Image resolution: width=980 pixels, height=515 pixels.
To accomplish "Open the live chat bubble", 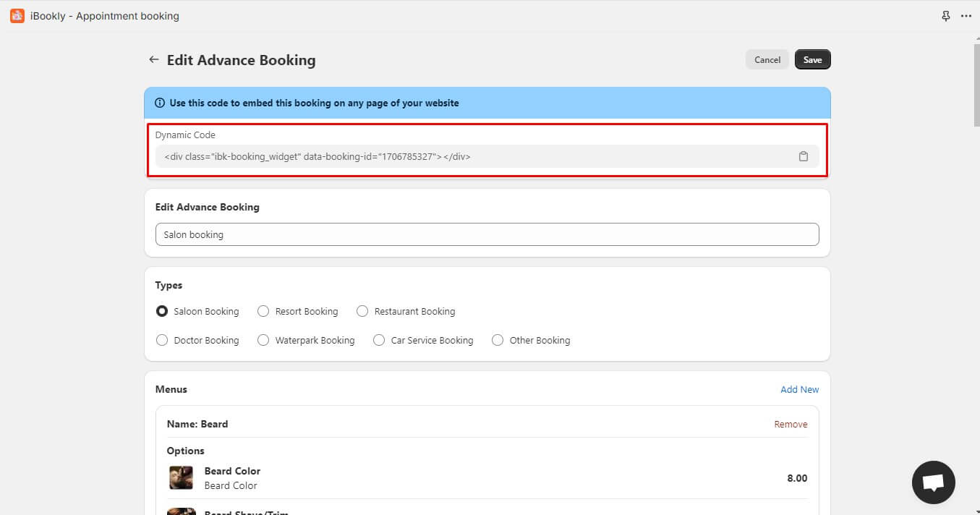I will (933, 482).
